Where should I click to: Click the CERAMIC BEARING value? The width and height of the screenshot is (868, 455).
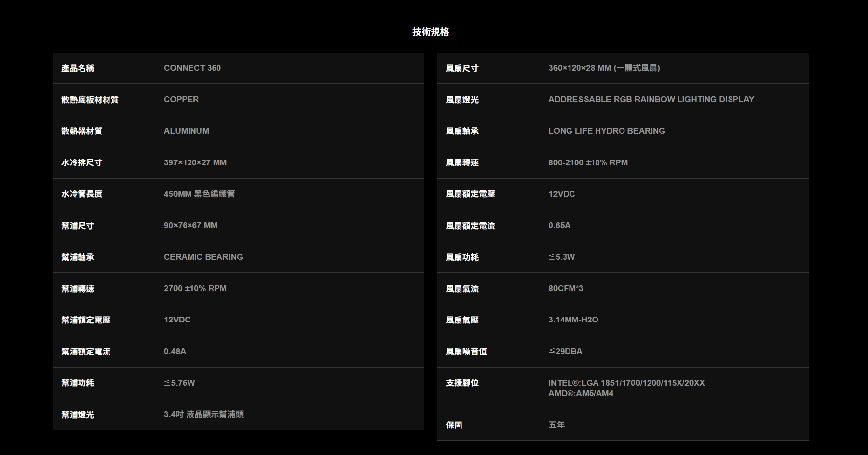point(203,257)
